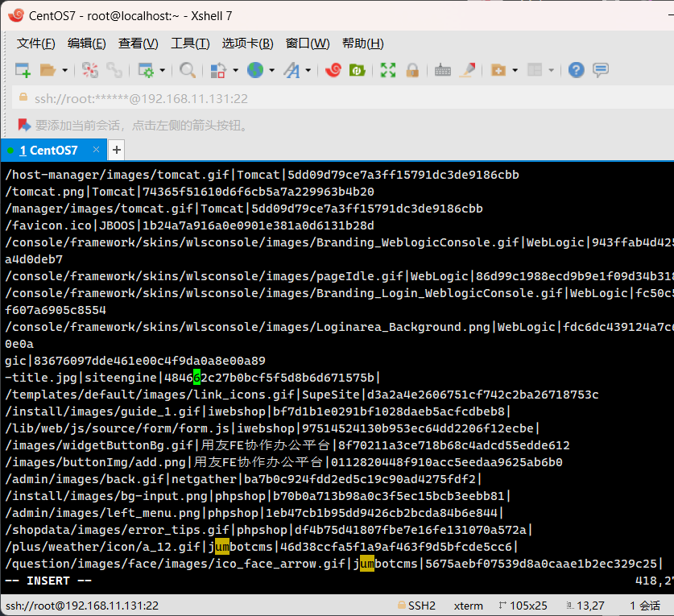Click the Find magnifier icon
Screen dimensions: 674x616
coord(188,70)
